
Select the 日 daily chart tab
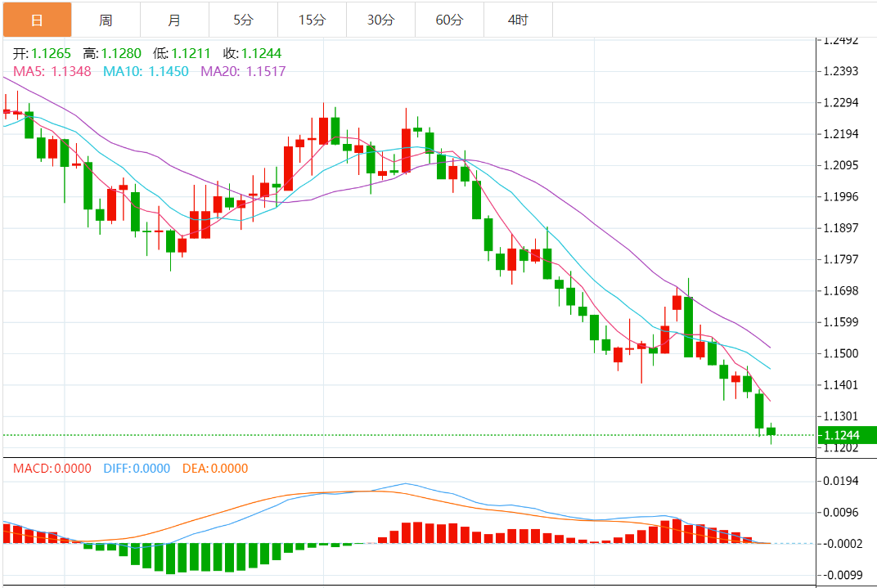[38, 20]
